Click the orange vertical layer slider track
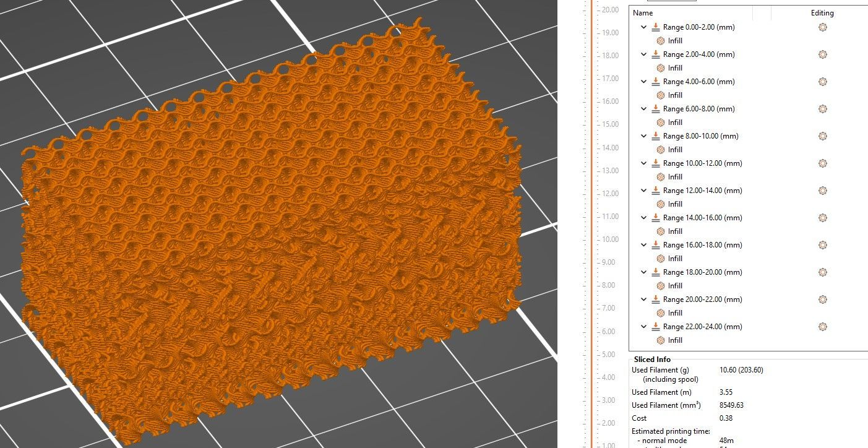Screen dimensions: 868x448 tap(592, 223)
